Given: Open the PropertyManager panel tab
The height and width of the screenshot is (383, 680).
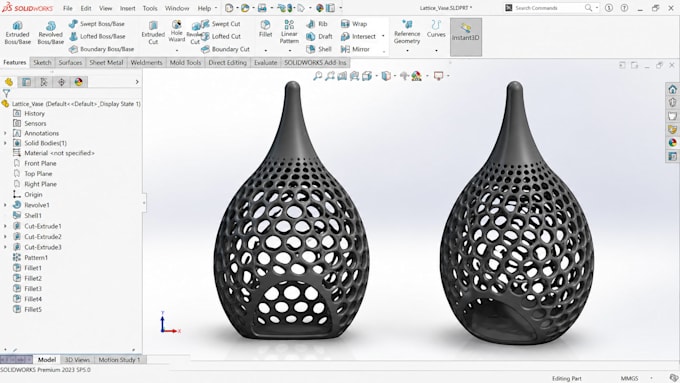Looking at the screenshot, I should point(26,82).
